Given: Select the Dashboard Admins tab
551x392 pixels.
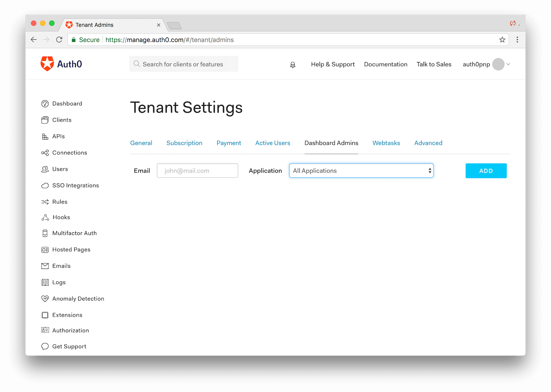Looking at the screenshot, I should pos(331,143).
